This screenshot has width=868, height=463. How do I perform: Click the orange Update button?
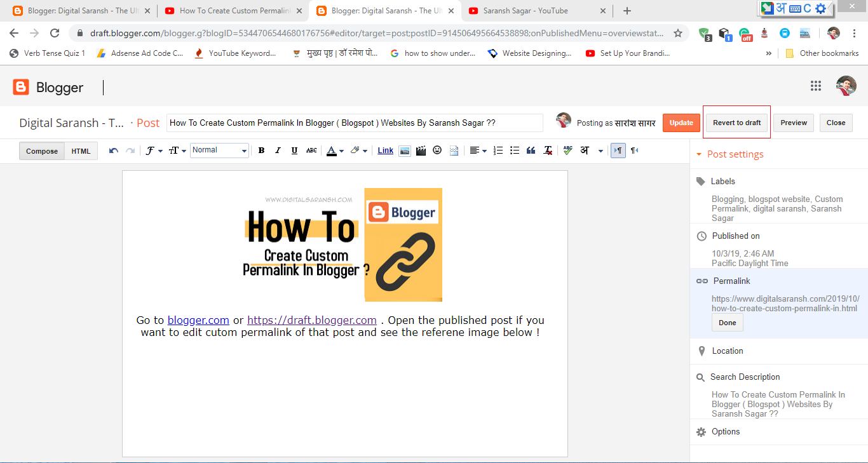click(x=681, y=123)
